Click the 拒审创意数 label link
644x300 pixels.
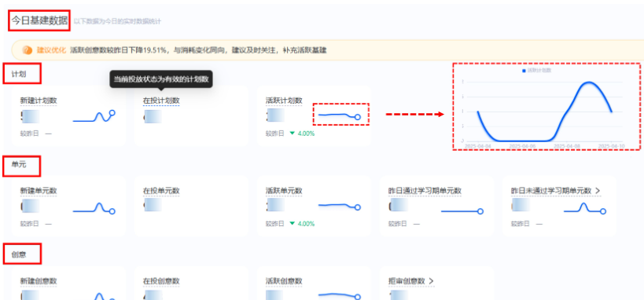click(407, 281)
